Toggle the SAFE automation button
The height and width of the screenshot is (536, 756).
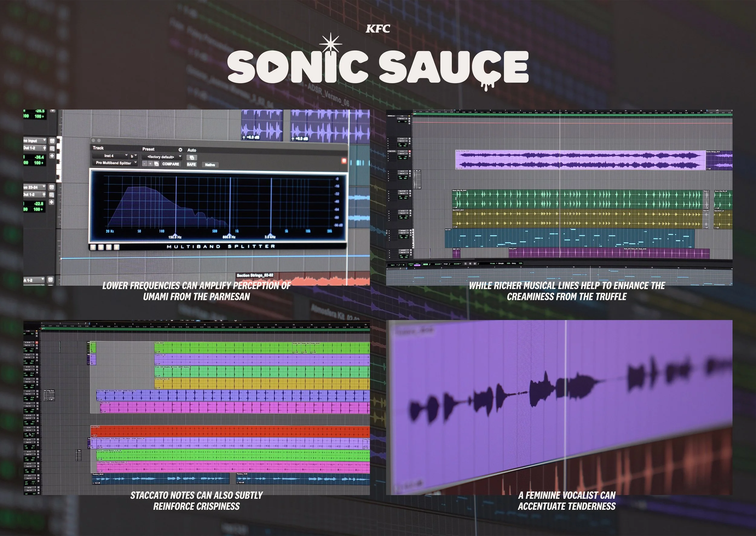[x=191, y=164]
